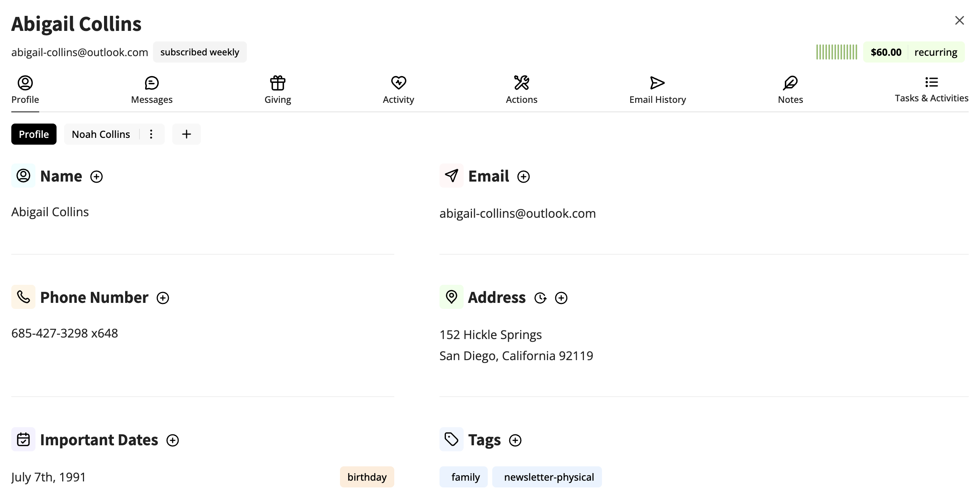Open the Address history clock icon
The width and height of the screenshot is (980, 498).
[x=540, y=298]
